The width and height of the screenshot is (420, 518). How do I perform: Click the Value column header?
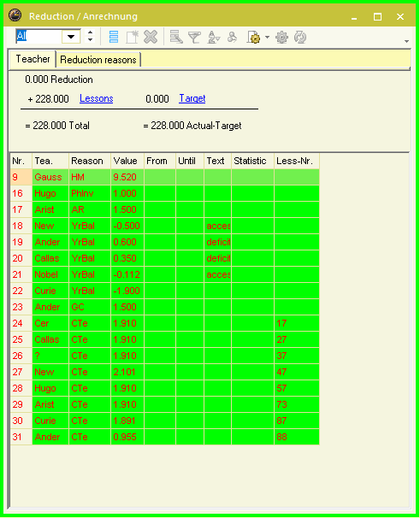tap(127, 161)
